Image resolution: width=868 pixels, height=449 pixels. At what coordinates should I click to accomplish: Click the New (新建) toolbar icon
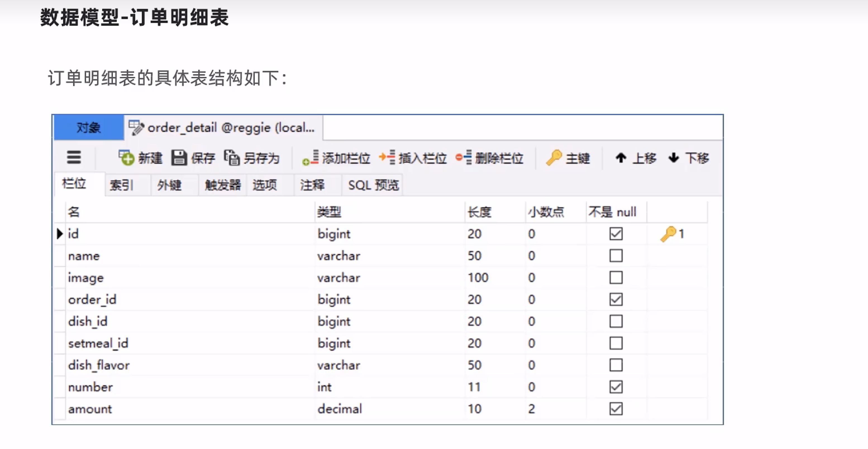(x=127, y=158)
